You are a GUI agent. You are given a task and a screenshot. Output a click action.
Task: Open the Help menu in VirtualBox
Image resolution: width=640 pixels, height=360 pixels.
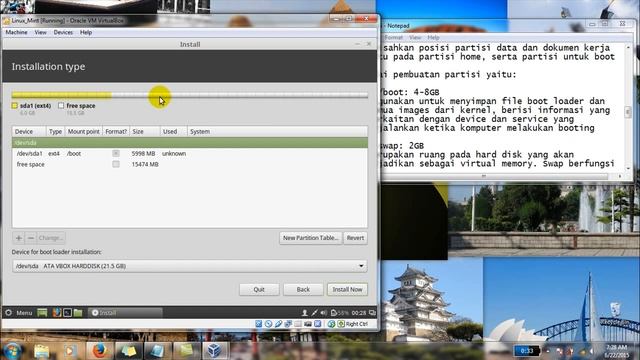click(86, 32)
